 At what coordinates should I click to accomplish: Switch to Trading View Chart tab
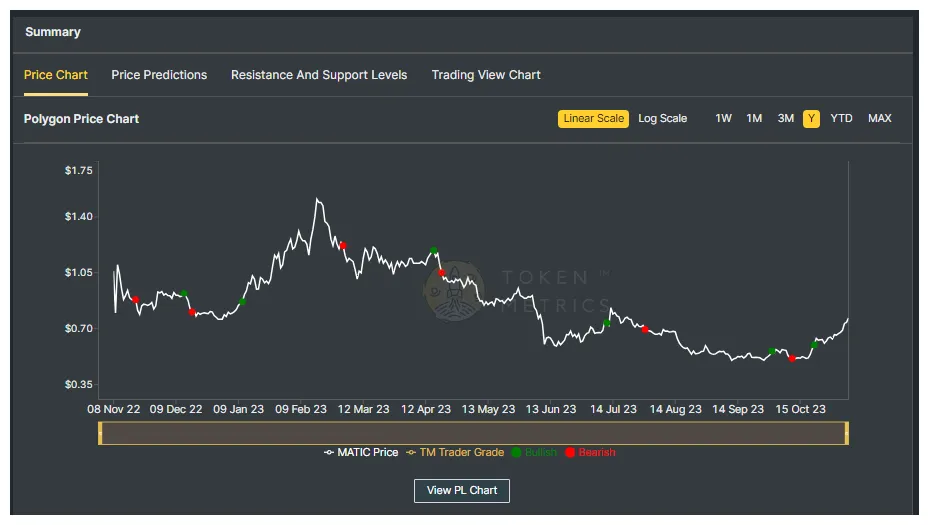pyautogui.click(x=486, y=75)
